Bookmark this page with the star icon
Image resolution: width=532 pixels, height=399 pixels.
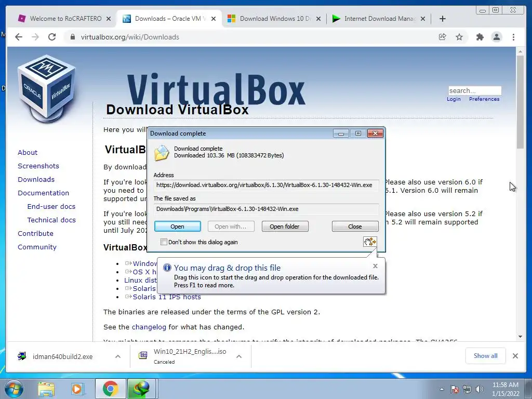(459, 37)
